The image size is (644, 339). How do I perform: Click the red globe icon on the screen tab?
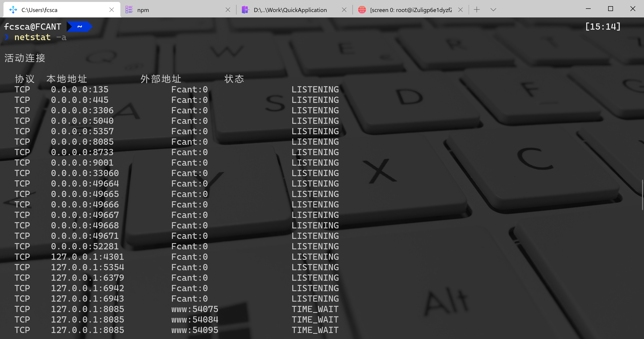coord(362,10)
